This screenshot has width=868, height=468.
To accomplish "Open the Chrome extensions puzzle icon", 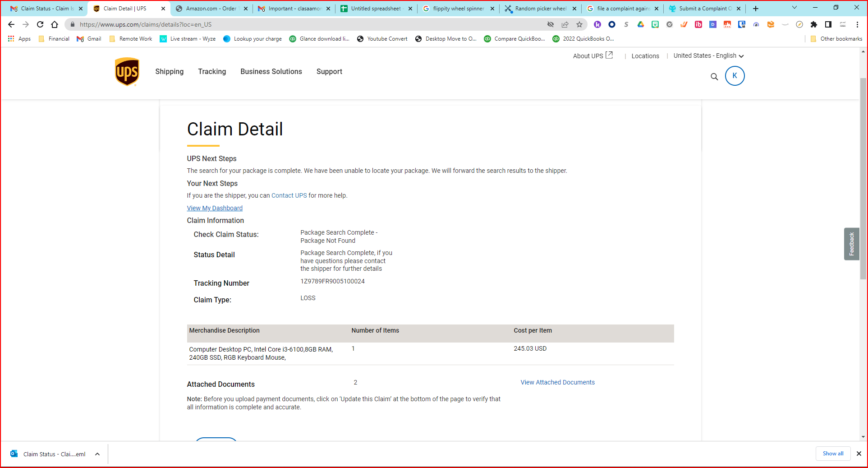I will pos(813,24).
